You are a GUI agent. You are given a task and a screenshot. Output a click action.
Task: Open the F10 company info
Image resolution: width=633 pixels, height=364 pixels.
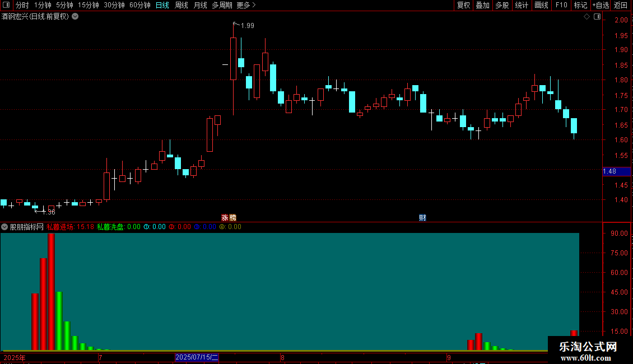click(561, 5)
